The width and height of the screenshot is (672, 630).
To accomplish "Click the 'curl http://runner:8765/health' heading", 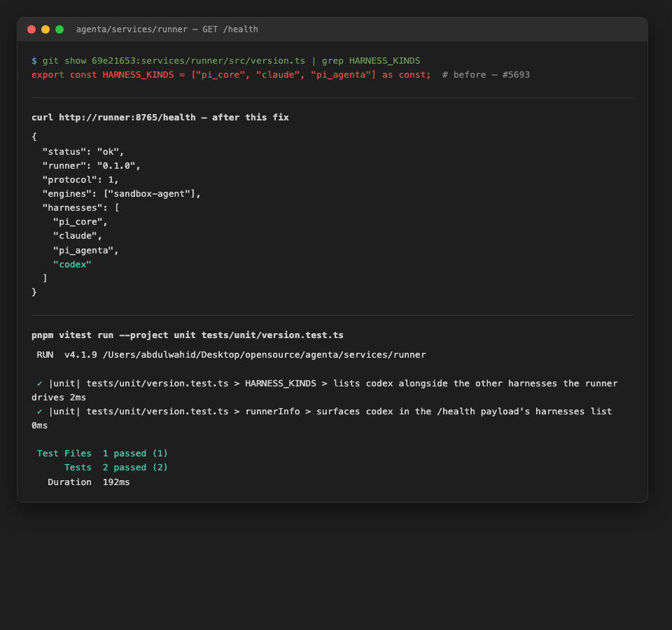I will pos(160,118).
